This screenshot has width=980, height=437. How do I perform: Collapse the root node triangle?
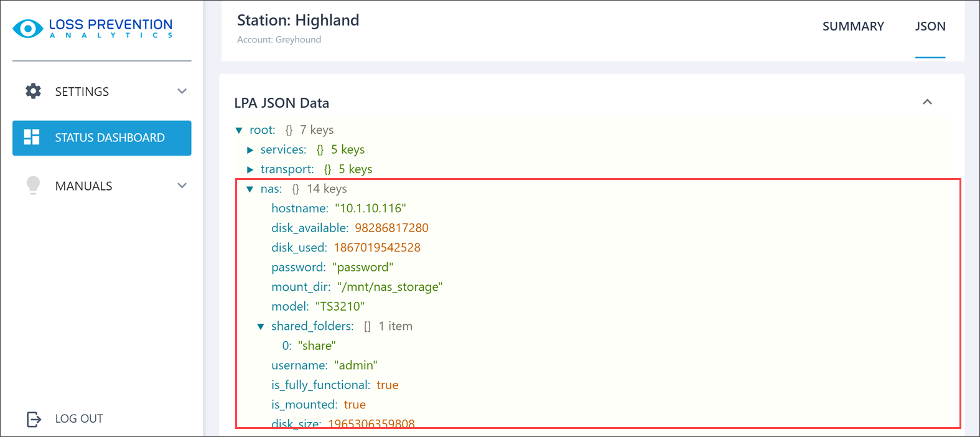(239, 130)
